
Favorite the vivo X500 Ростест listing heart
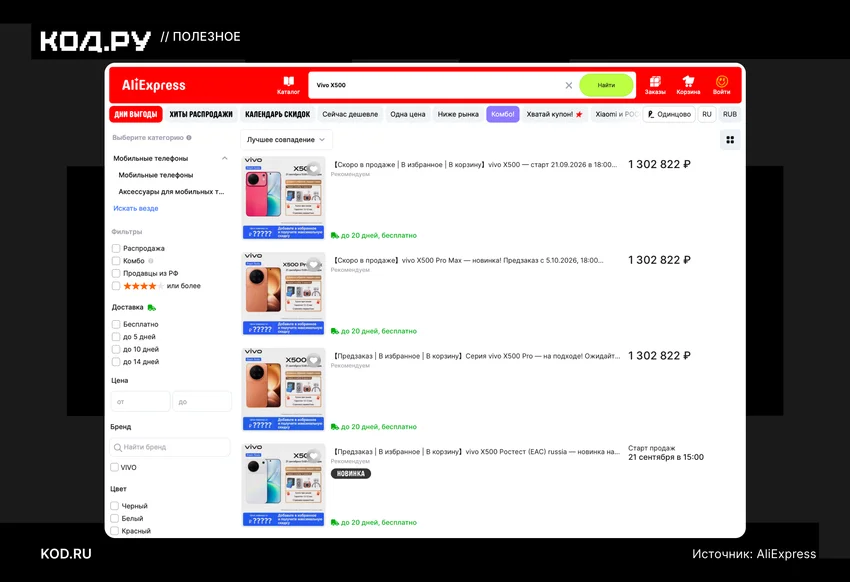(x=313, y=456)
